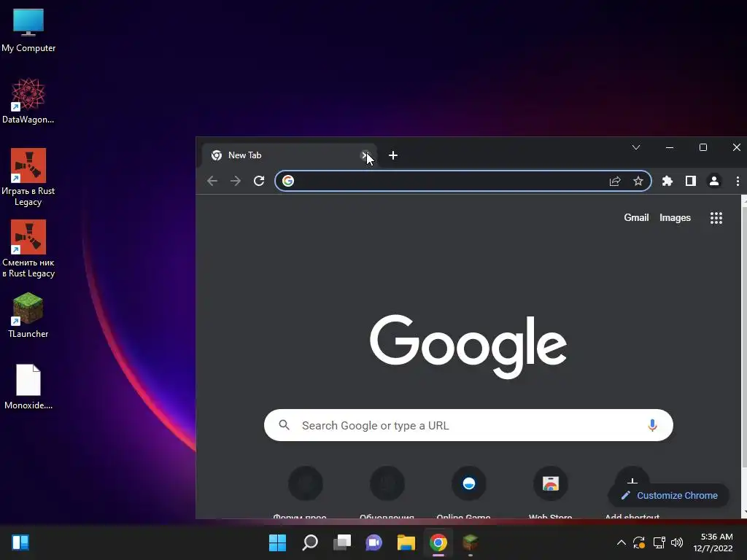Click the Search Google or type a URL box
This screenshot has width=747, height=560.
[468, 425]
